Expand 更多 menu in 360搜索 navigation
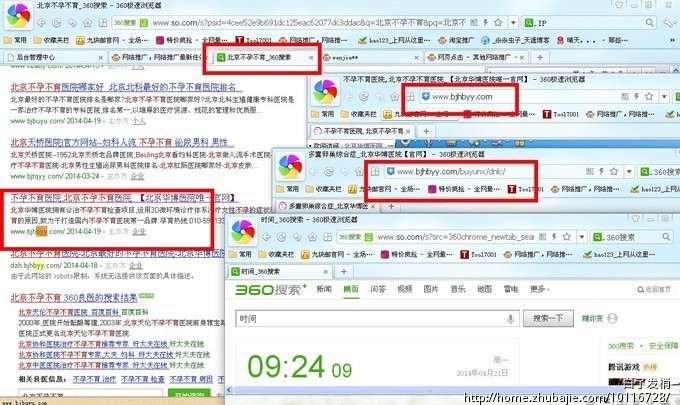This screenshot has height=405, width=680. [540, 289]
